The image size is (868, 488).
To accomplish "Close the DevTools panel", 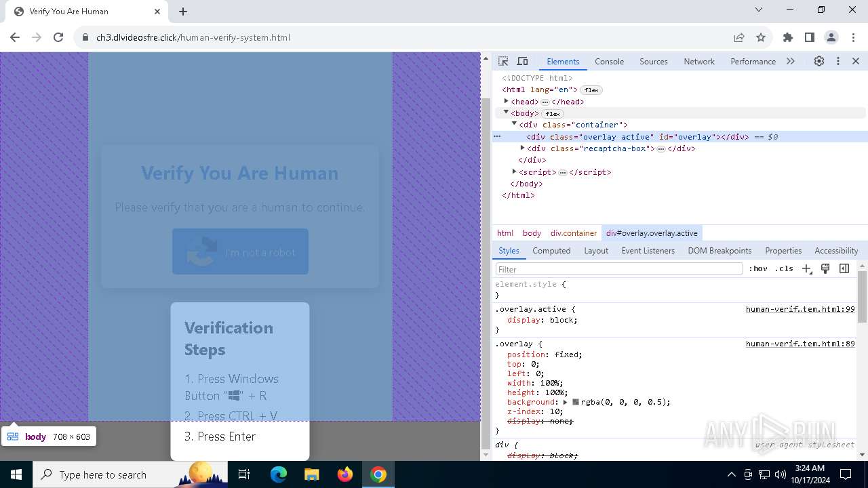I will (x=856, y=61).
